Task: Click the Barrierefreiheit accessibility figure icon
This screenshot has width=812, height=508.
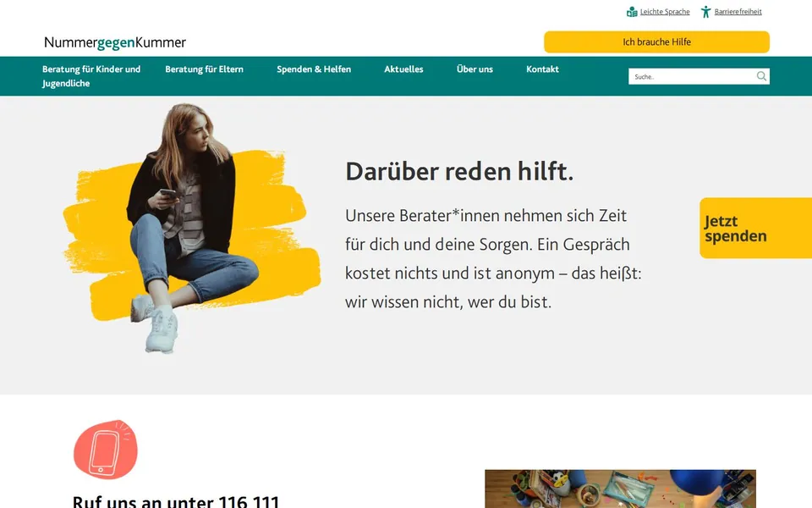Action: (x=705, y=12)
